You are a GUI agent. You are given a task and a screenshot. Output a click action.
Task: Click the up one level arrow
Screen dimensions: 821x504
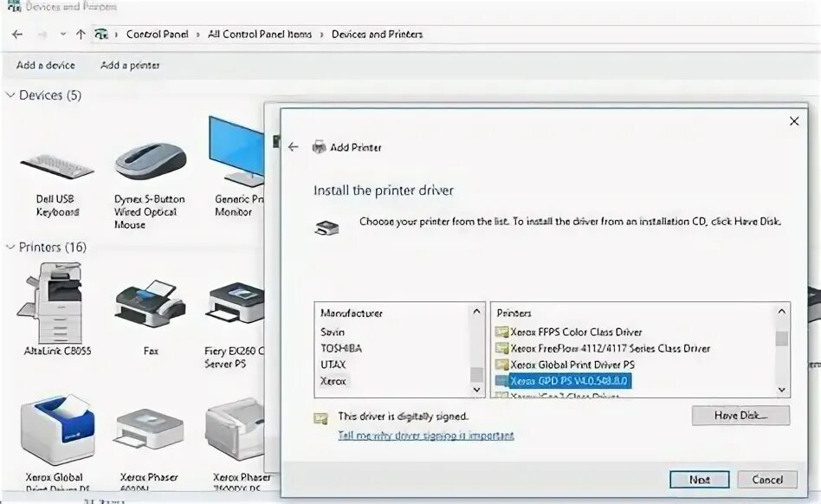tap(81, 35)
